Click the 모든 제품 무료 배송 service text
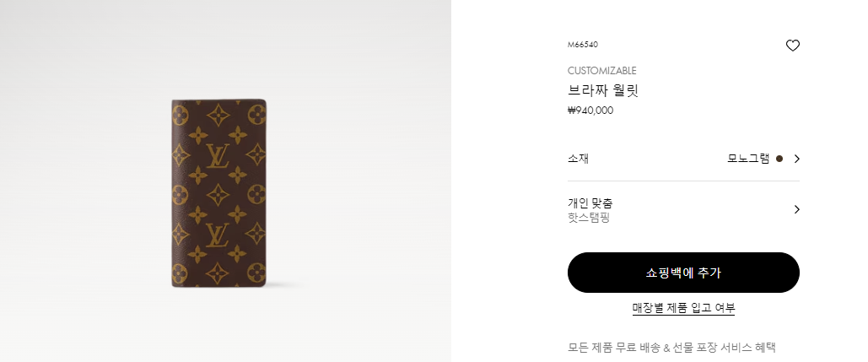Image resolution: width=868 pixels, height=362 pixels. [x=671, y=348]
